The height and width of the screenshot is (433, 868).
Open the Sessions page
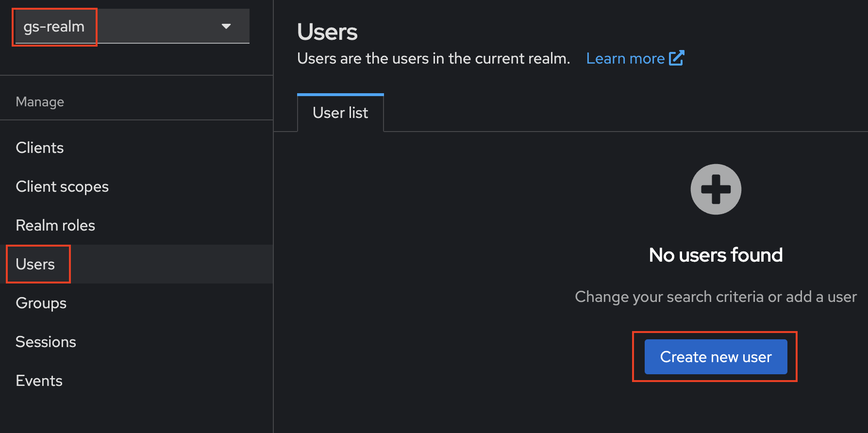(x=46, y=342)
